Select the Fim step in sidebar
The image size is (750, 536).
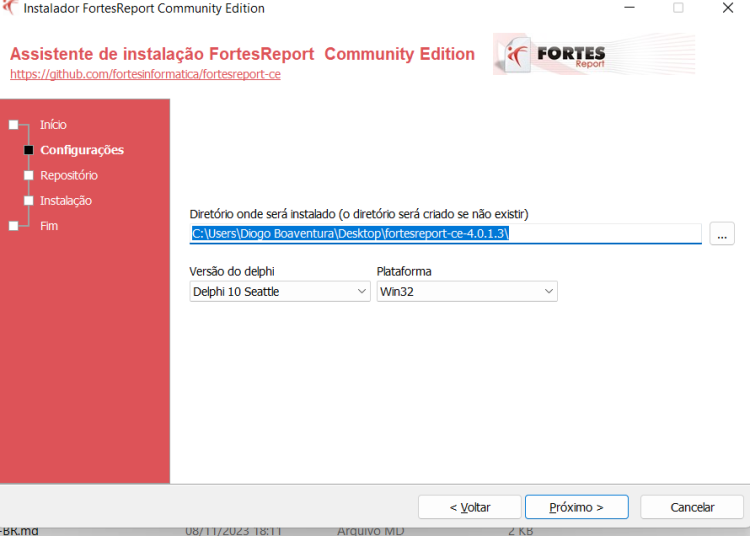[x=49, y=226]
